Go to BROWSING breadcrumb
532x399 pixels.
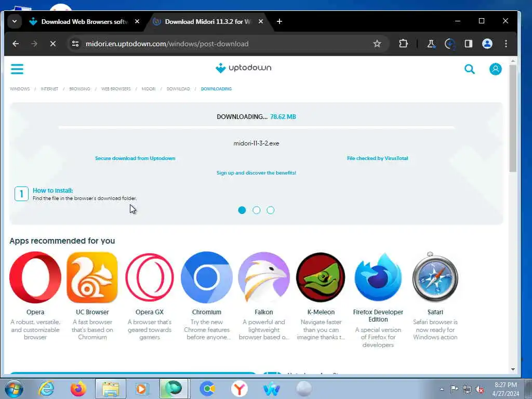pyautogui.click(x=79, y=89)
